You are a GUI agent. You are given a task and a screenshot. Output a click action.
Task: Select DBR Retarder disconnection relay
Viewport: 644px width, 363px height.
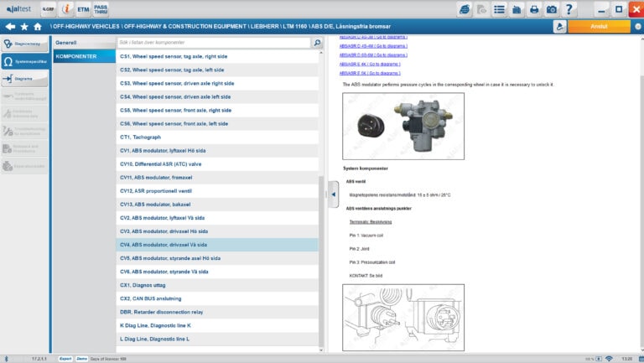(x=217, y=312)
